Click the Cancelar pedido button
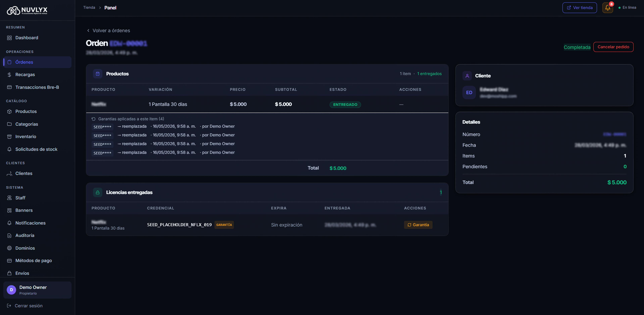 (x=613, y=47)
